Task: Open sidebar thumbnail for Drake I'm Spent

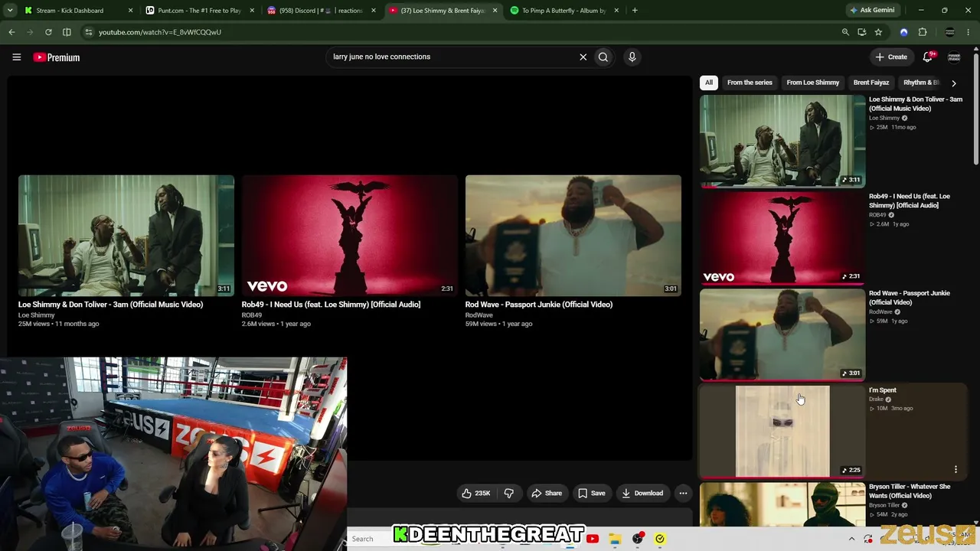Action: [782, 432]
